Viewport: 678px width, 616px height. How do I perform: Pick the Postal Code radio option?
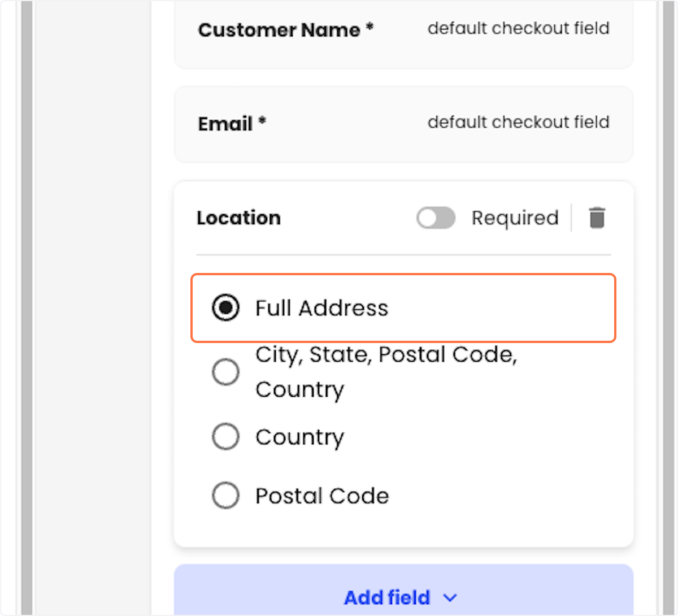[225, 496]
